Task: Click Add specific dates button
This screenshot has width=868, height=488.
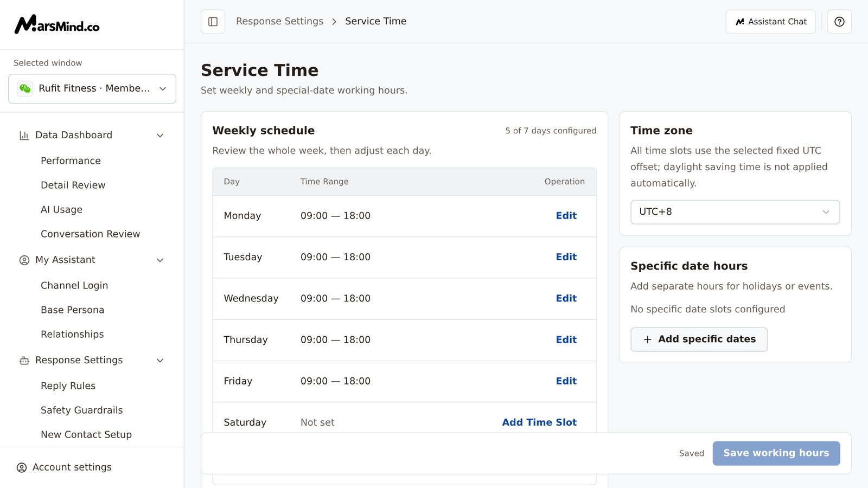Action: [x=699, y=339]
